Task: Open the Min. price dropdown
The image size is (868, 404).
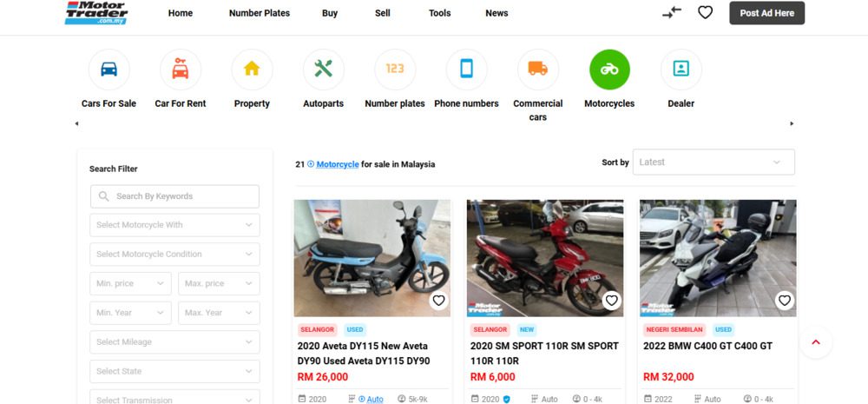Action: click(131, 284)
